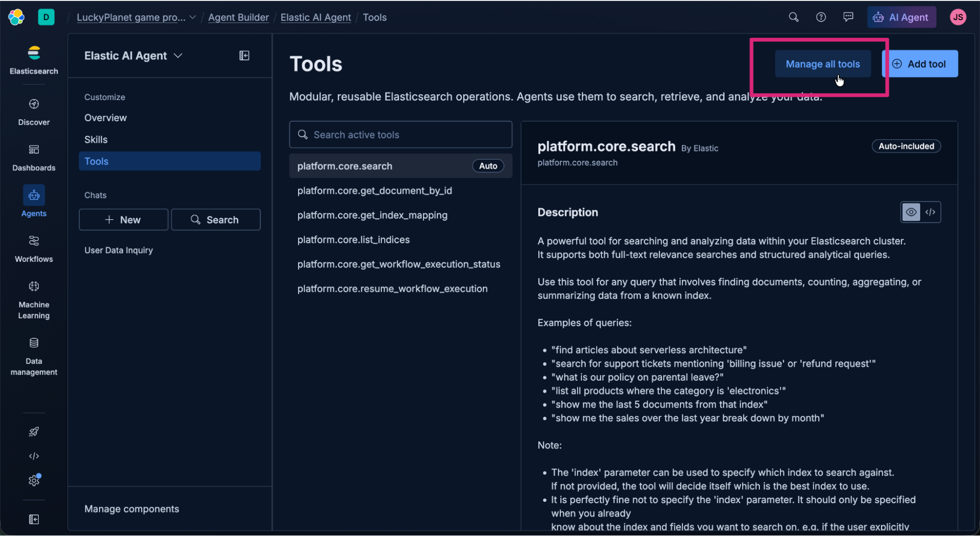Go to the Agent Builder breadcrumb

click(238, 17)
